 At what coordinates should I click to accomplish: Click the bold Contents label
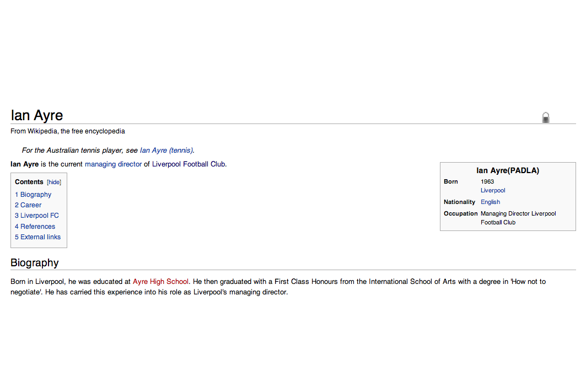[29, 182]
